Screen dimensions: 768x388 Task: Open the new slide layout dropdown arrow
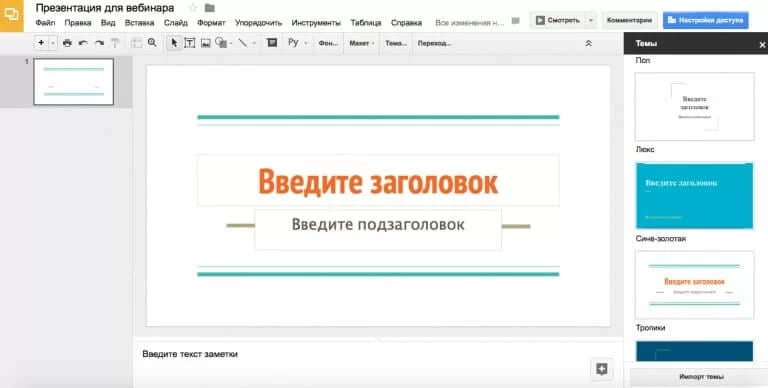[x=53, y=43]
